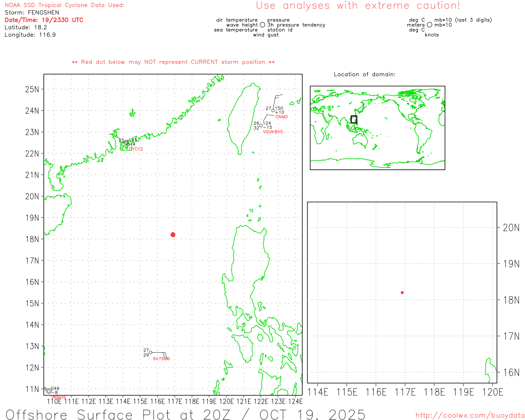
Task: Click the 'Location of domain:' world map thumbnail
Action: pos(377,128)
